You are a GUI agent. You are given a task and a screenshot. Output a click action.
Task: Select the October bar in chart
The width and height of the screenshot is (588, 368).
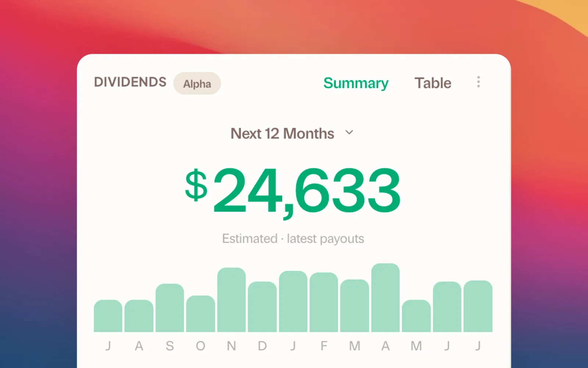point(201,314)
